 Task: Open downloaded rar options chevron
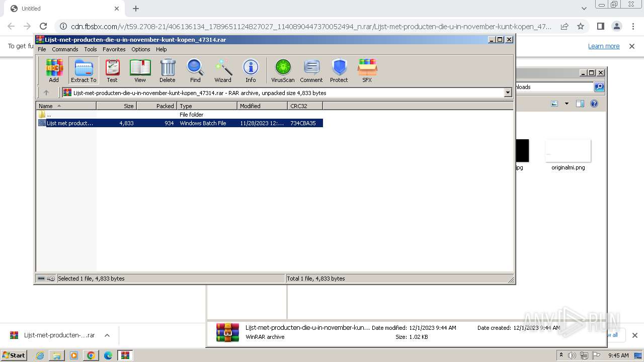pyautogui.click(x=107, y=335)
